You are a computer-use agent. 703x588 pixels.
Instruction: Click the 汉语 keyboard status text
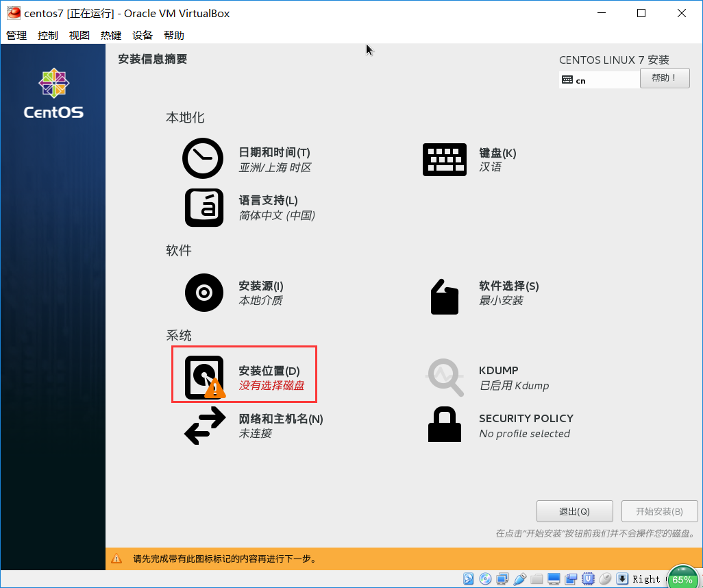coord(490,167)
